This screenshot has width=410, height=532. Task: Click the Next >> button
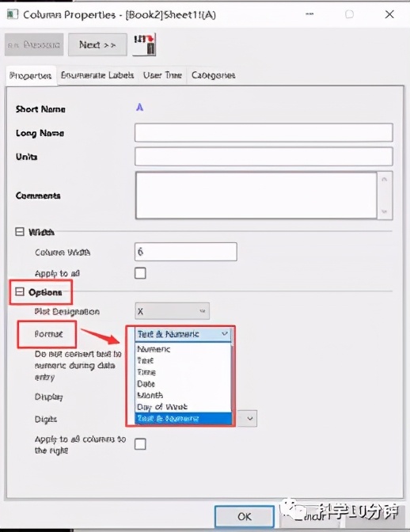coord(97,44)
